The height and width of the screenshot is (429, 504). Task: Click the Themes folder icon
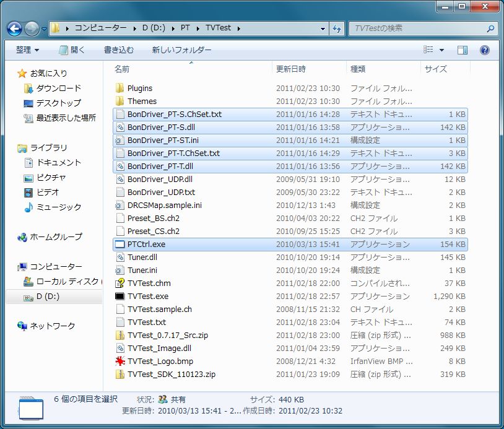(119, 102)
